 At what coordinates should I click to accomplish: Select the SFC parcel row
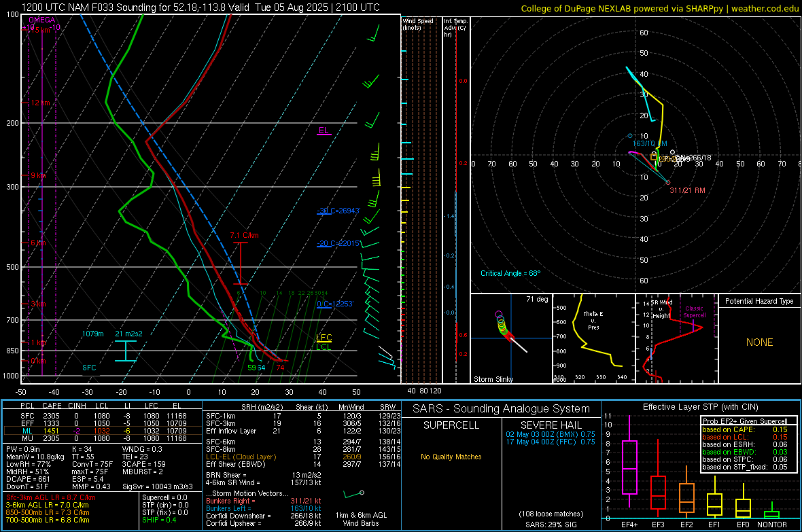pos(103,416)
